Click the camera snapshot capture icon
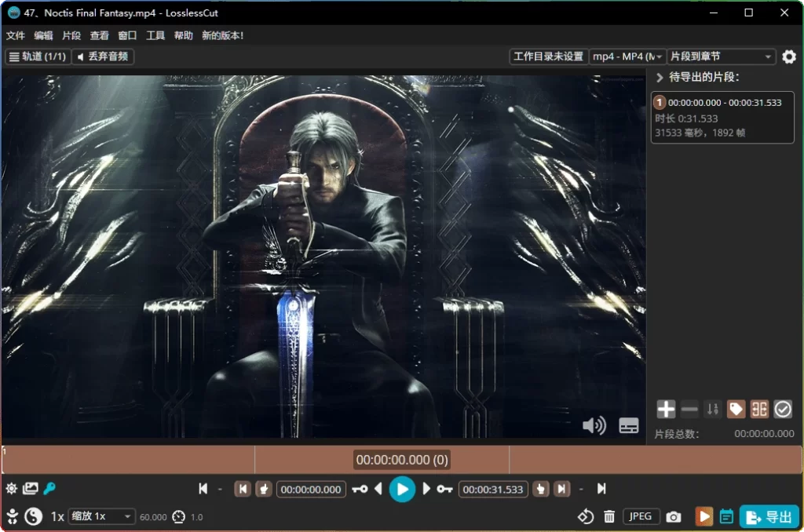This screenshot has width=804, height=532. tap(673, 516)
